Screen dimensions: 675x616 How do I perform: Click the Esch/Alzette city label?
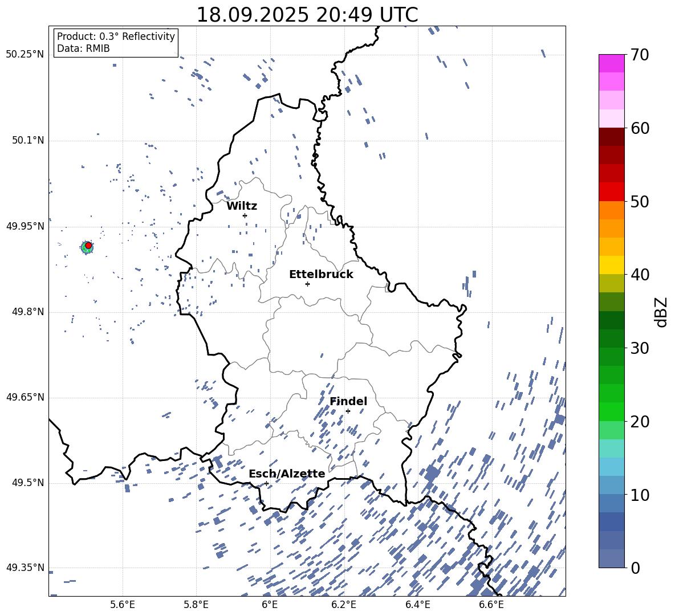coord(287,474)
